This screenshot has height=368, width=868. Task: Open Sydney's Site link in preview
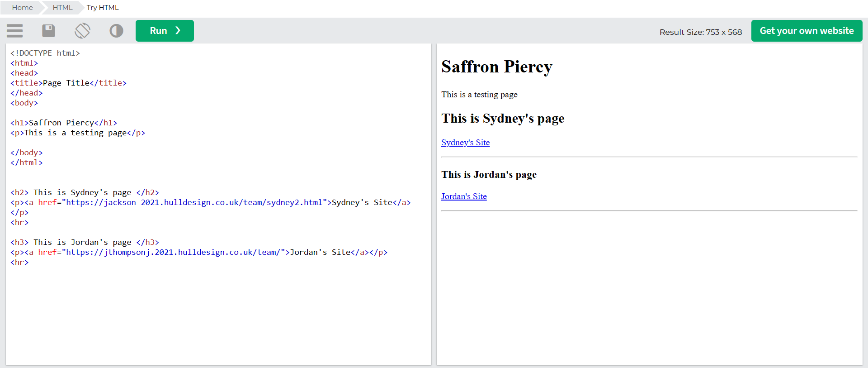[x=465, y=143]
